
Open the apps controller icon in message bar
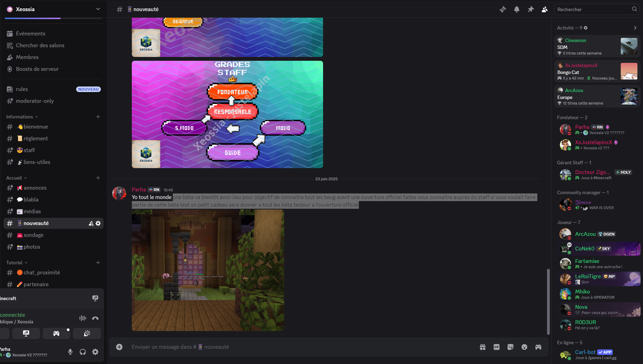pyautogui.click(x=538, y=347)
